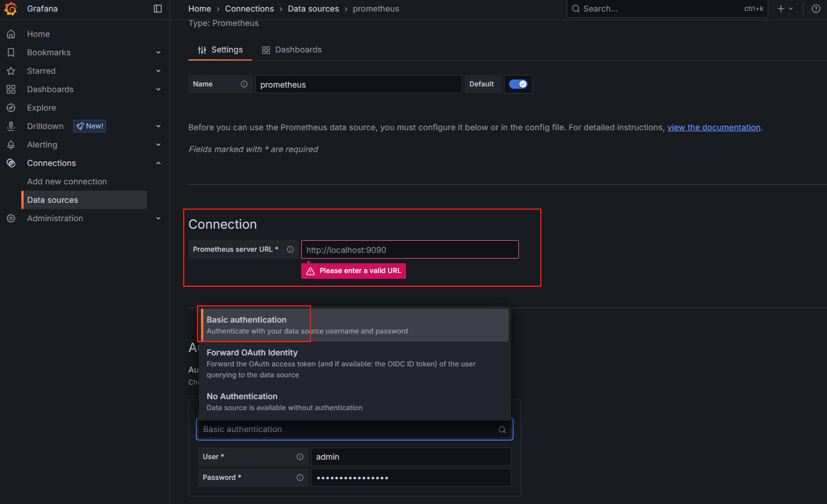Image resolution: width=827 pixels, height=504 pixels.
Task: Open Alerting in sidebar
Action: 42,145
